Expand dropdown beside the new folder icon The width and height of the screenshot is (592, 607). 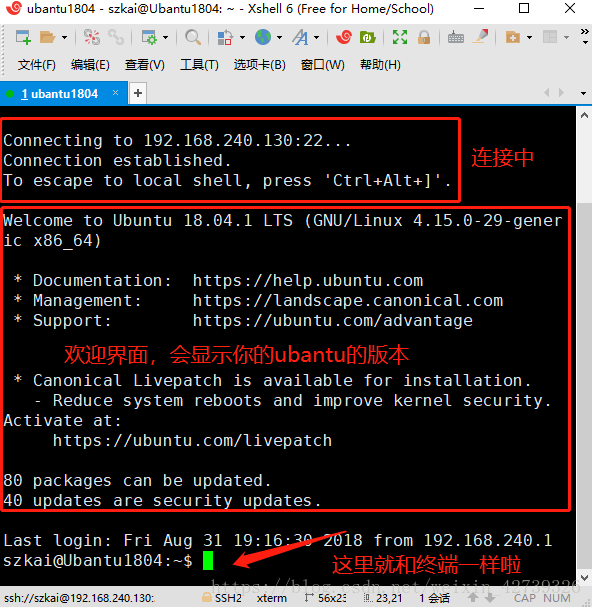pyautogui.click(x=529, y=38)
